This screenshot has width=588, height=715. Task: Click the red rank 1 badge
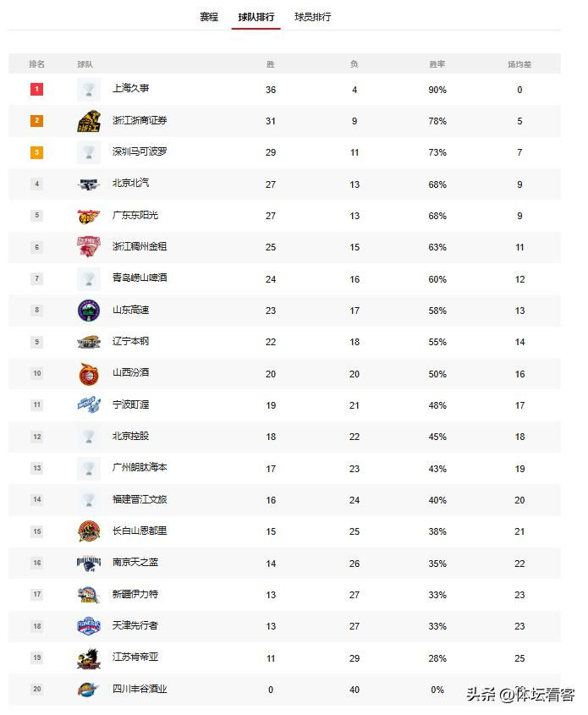(37, 90)
